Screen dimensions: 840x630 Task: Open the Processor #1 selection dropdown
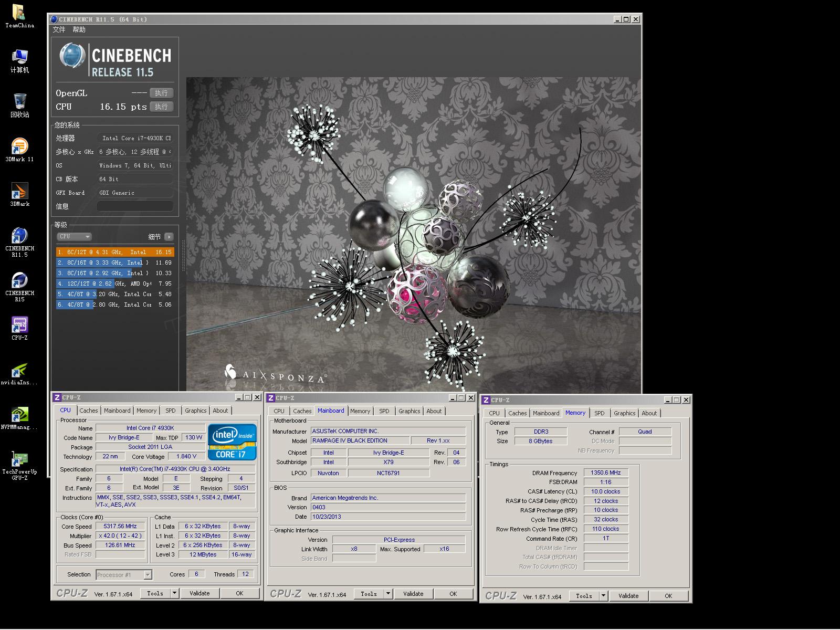124,575
